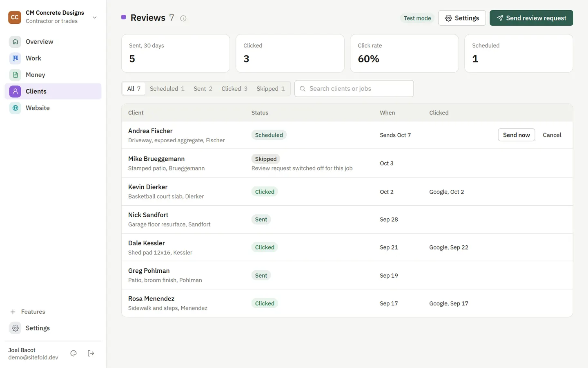
Task: Focus the Search clients or jobs field
Action: pos(354,89)
